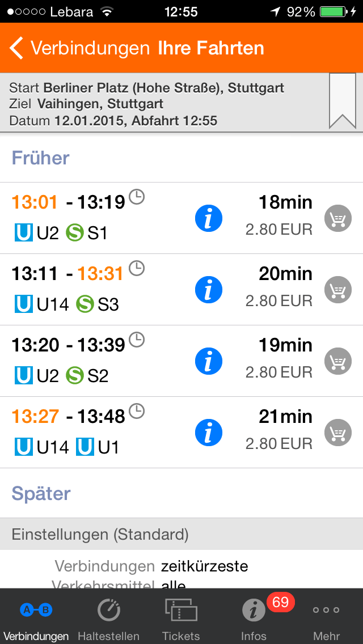Load later connections with Später
Screen dimensions: 363x644
click(41, 493)
